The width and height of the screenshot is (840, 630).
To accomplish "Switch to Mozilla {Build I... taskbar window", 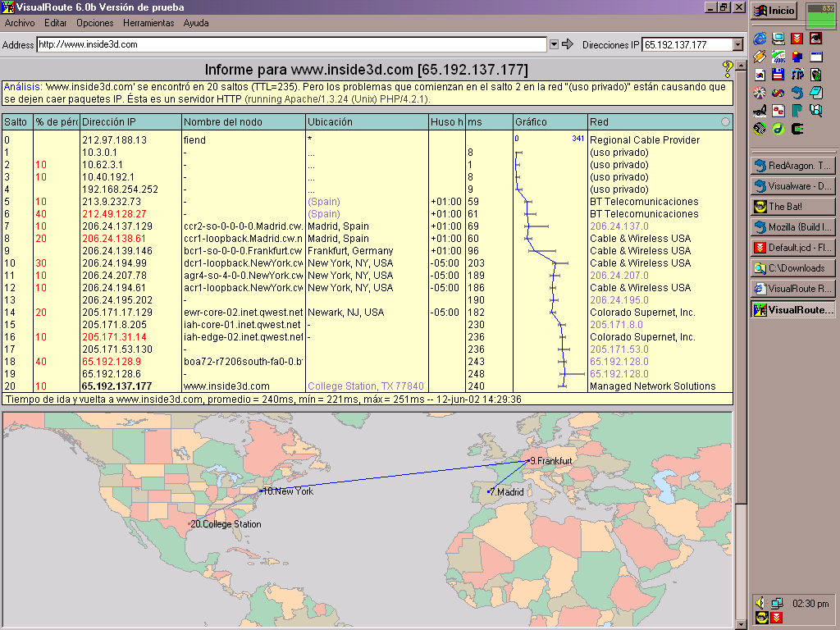I will point(793,227).
